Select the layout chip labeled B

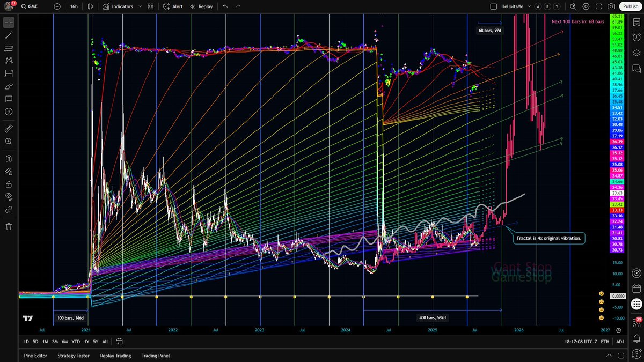547,6
